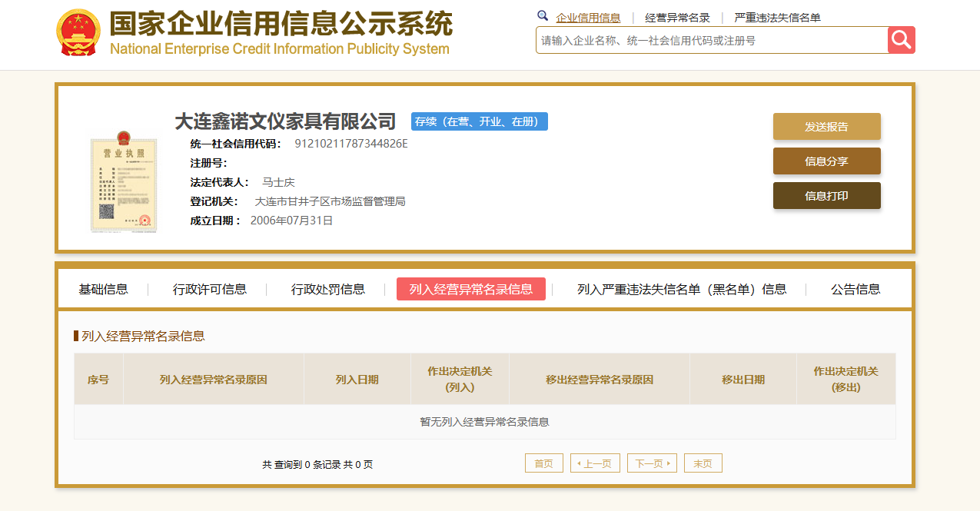The image size is (980, 511).
Task: Click the 上一页 previous page button
Action: (x=595, y=463)
